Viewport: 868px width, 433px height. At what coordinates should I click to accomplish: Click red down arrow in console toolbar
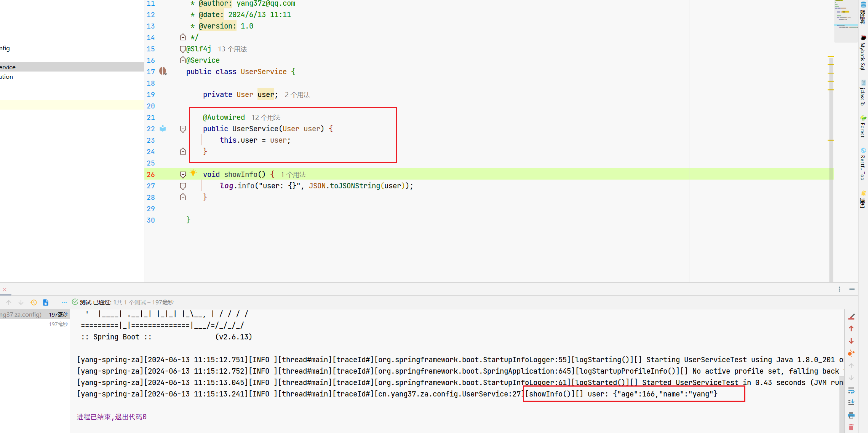851,341
